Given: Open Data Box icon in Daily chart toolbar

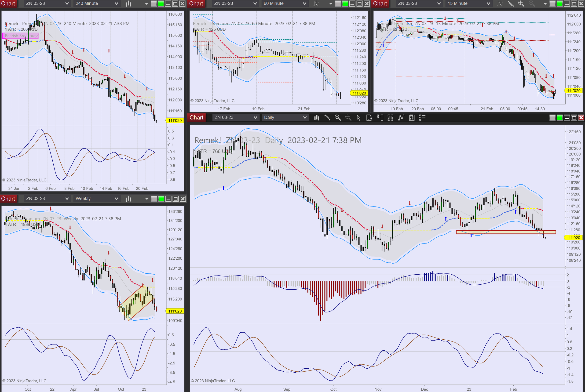Looking at the screenshot, I should (369, 117).
